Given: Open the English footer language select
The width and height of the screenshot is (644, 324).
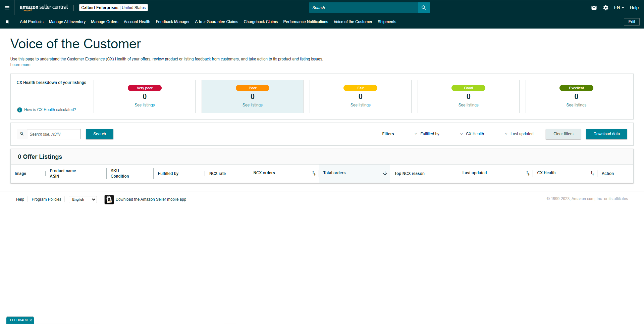Looking at the screenshot, I should [x=83, y=199].
